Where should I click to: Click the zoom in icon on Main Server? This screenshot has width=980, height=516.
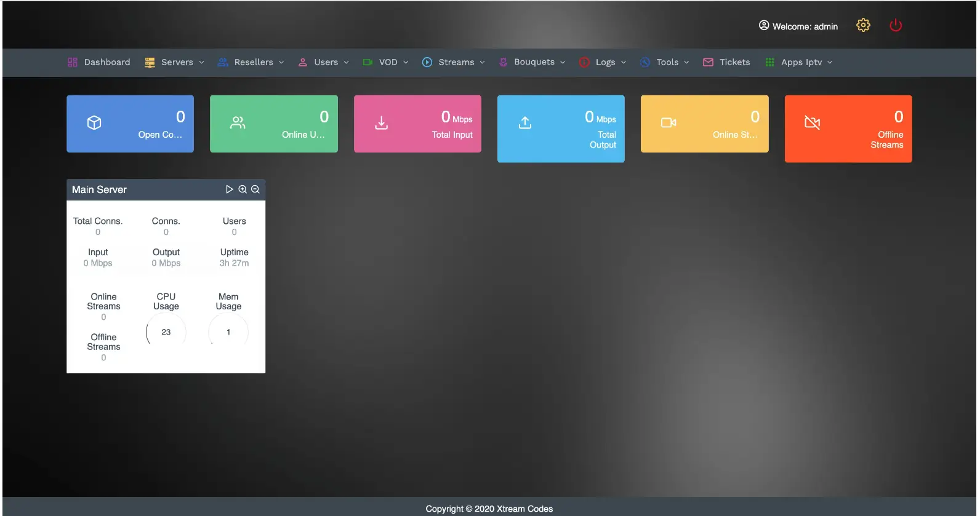243,189
